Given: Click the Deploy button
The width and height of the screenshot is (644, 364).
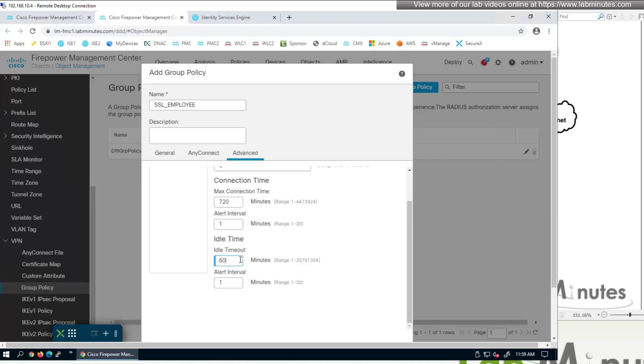Looking at the screenshot, I should pyautogui.click(x=453, y=62).
